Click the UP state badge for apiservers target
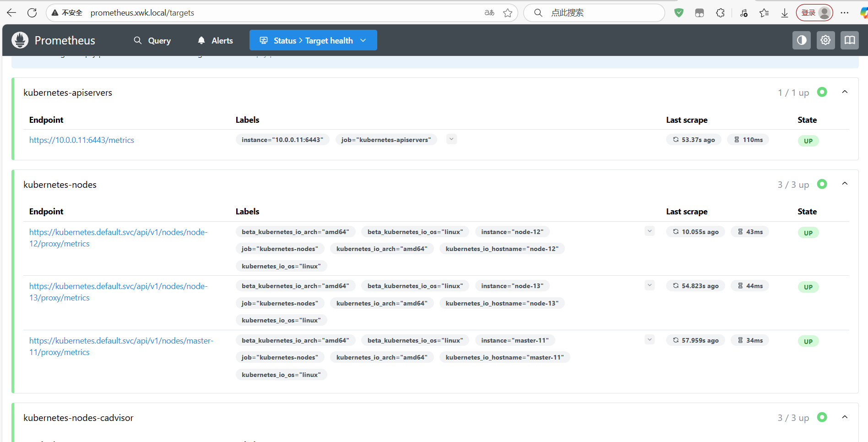Viewport: 868px width, 442px height. [x=808, y=141]
